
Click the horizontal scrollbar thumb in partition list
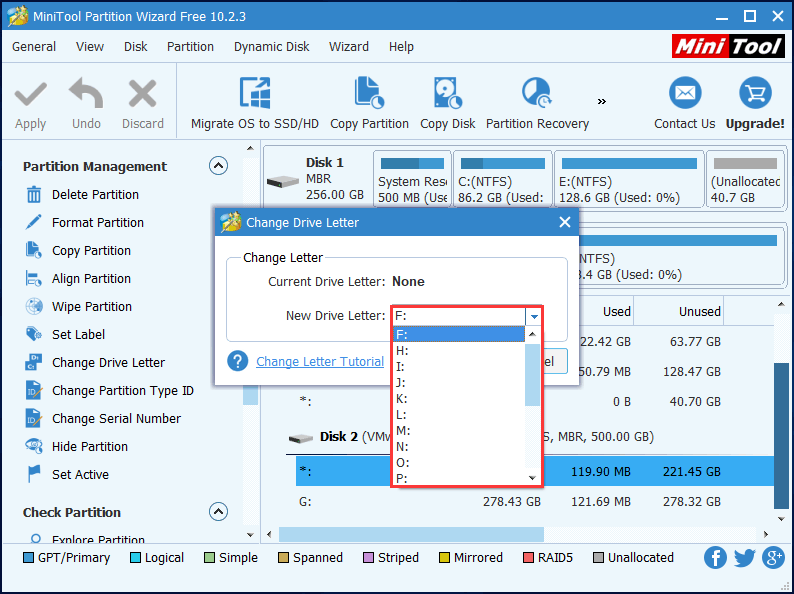411,534
